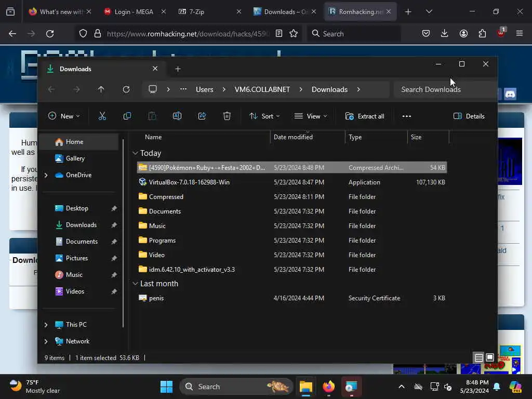This screenshot has width=532, height=399.
Task: Reload the Romhacking page in Firefox
Action: pyautogui.click(x=50, y=34)
